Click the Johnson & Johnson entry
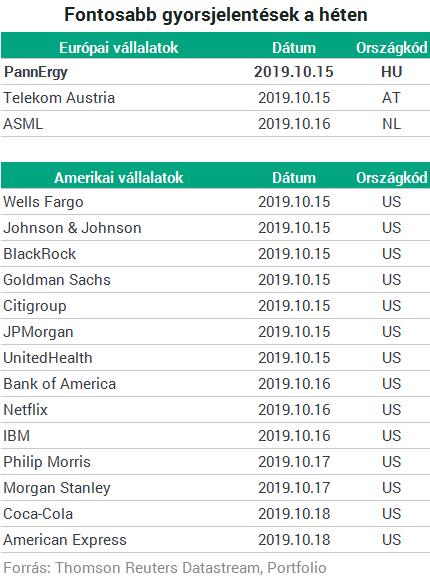The height and width of the screenshot is (578, 430). point(72,228)
